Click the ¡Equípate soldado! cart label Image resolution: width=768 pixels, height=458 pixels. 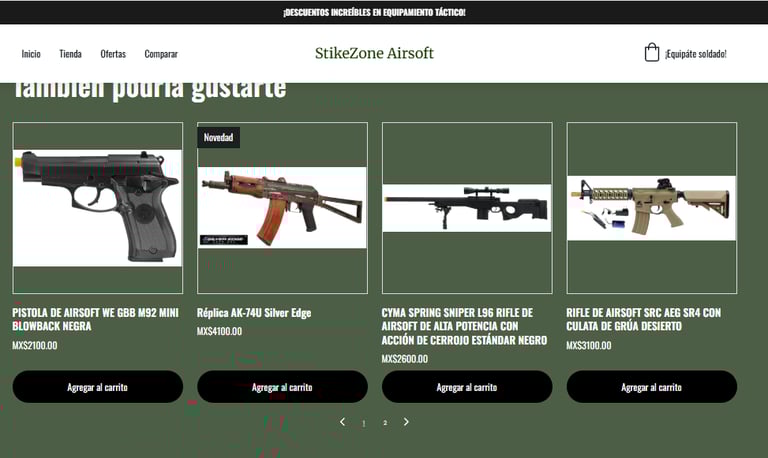(x=696, y=54)
